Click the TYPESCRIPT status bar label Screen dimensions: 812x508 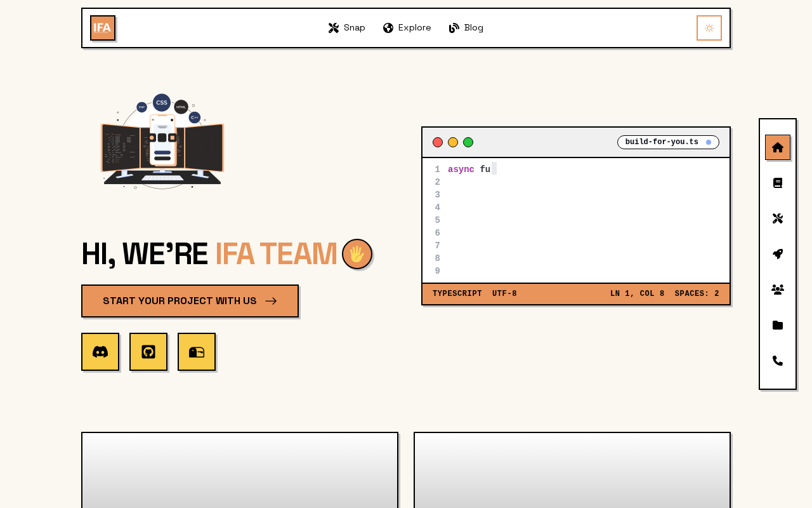[x=457, y=294]
